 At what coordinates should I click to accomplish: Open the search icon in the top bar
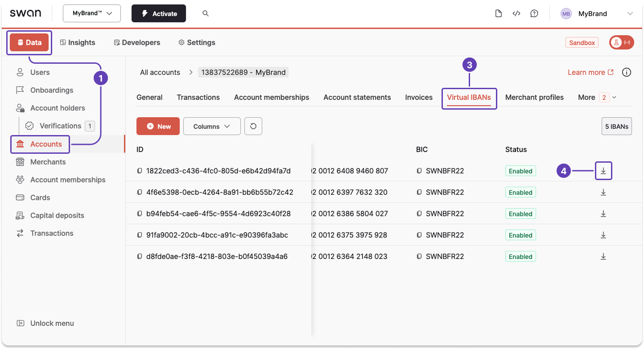(x=205, y=13)
